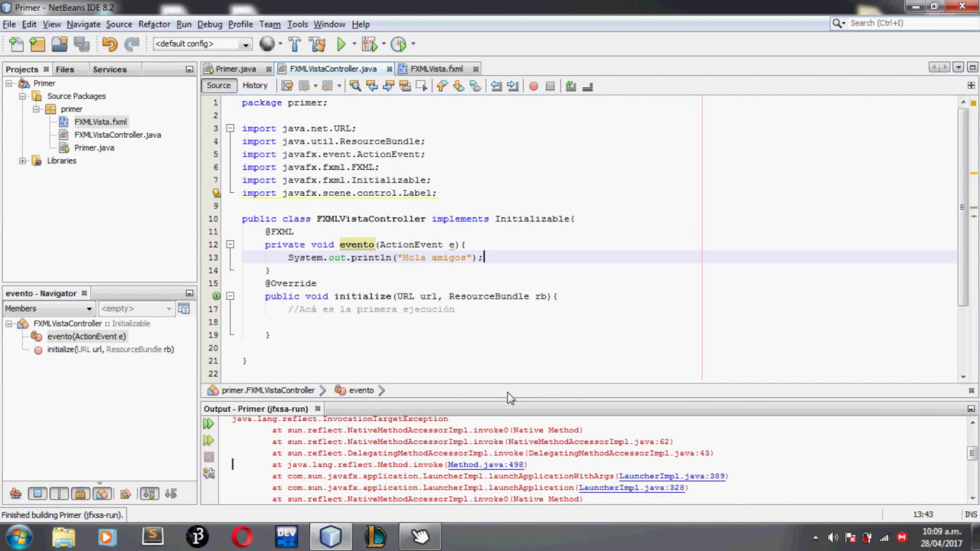This screenshot has height=551, width=980.
Task: Run the project with green play icon
Action: click(x=341, y=44)
